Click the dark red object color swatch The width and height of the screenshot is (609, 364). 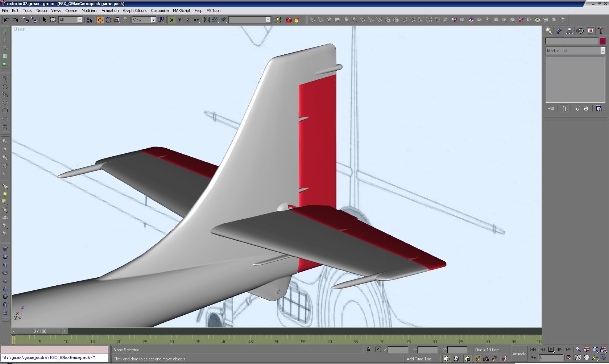click(x=602, y=41)
